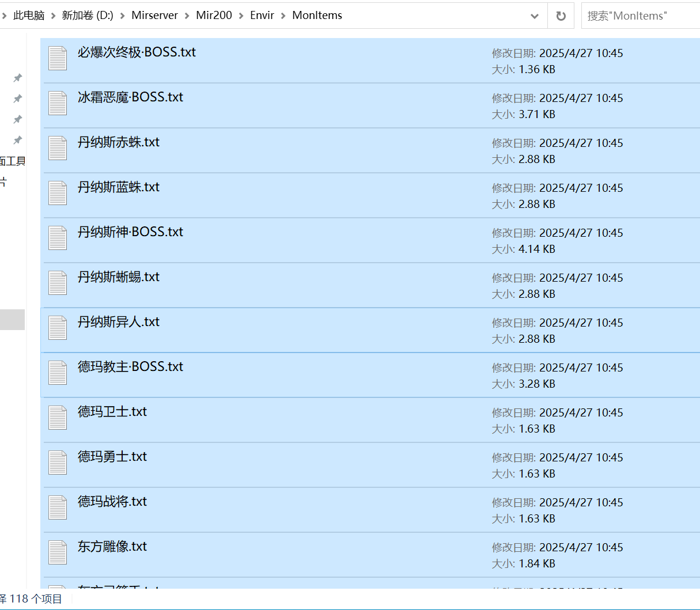Select file name 丹纳斯蜥蜴.txt

click(119, 276)
